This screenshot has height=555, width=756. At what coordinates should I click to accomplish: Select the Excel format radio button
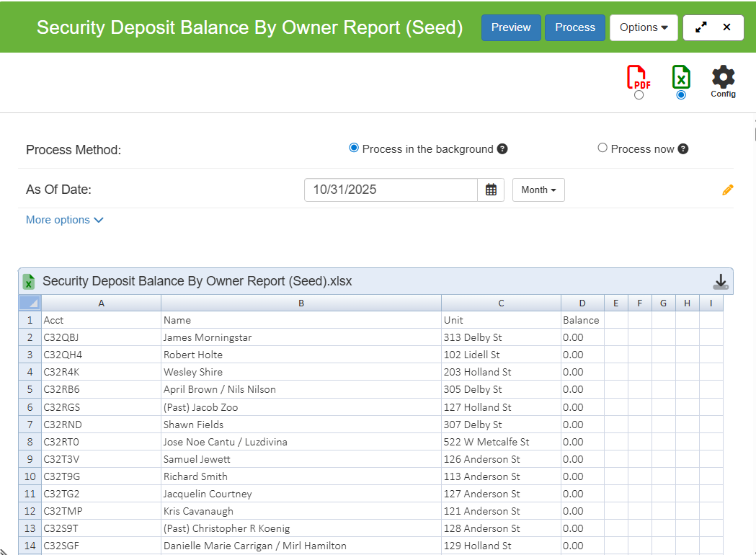(681, 95)
